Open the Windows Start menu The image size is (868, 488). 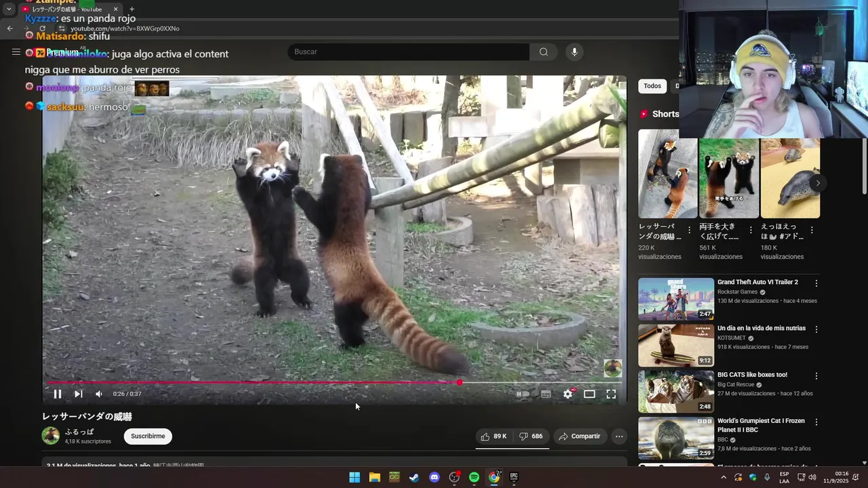[355, 477]
